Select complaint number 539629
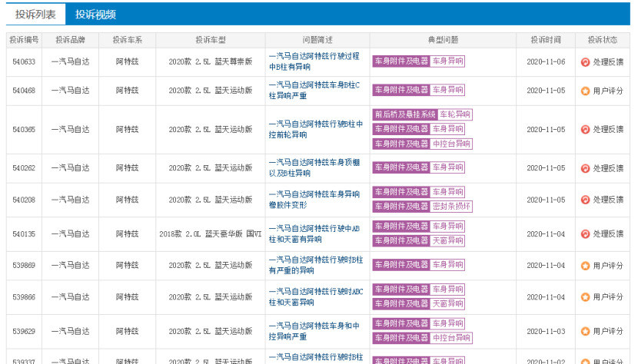Viewport: 638px width, 364px height. [24, 332]
